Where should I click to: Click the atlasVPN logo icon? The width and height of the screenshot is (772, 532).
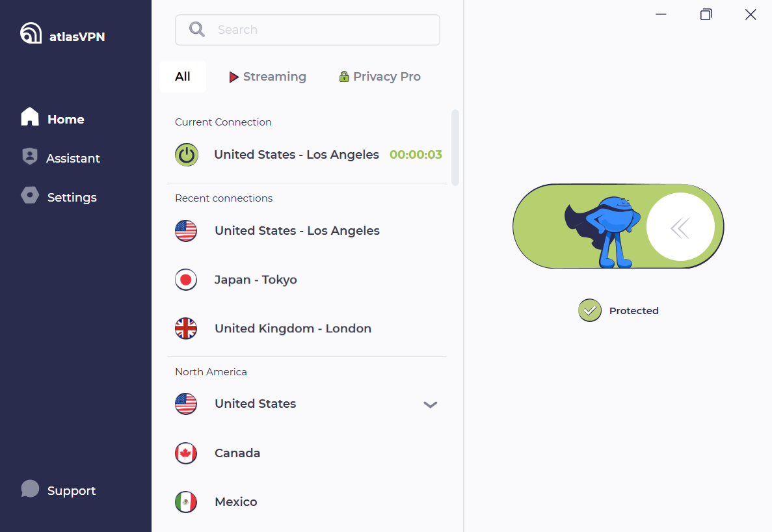[x=31, y=33]
